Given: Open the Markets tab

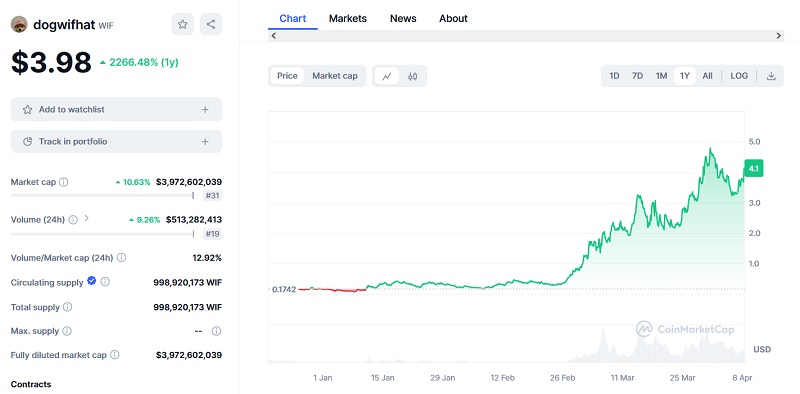Looking at the screenshot, I should (x=348, y=18).
